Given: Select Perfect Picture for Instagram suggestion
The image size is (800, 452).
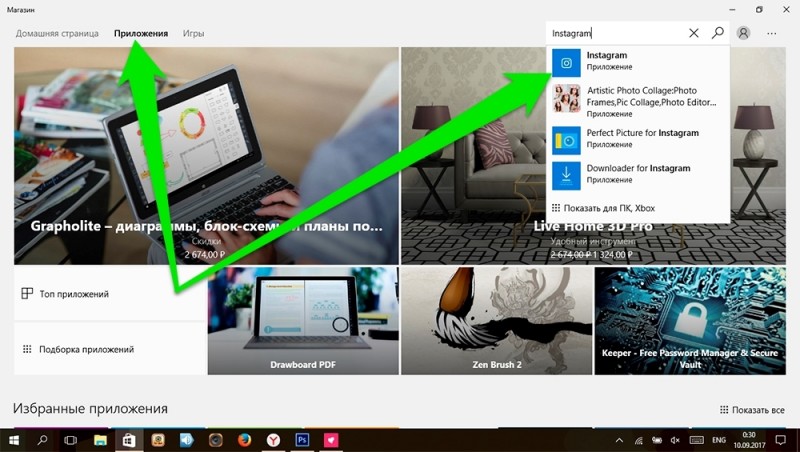Looking at the screenshot, I should (638, 140).
